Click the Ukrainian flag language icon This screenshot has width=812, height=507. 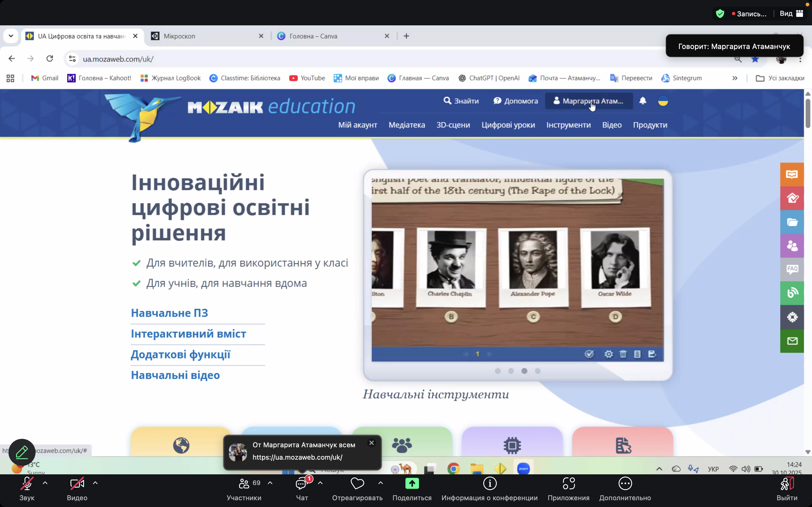pos(663,101)
